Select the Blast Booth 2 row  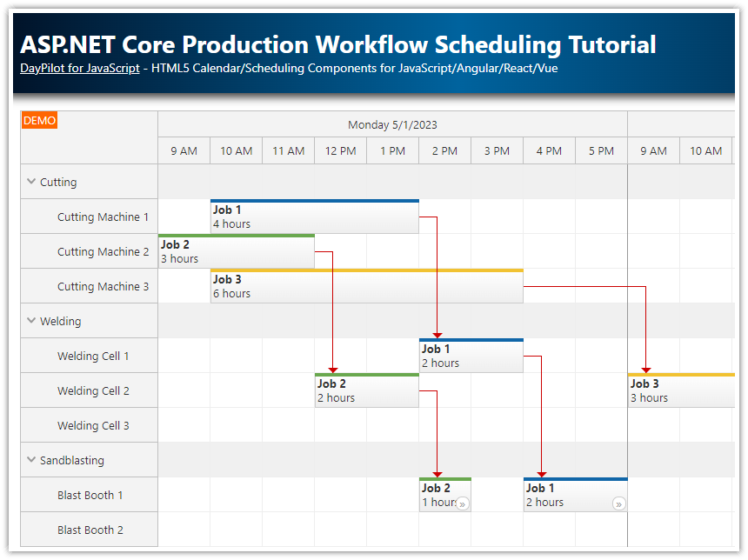click(90, 530)
